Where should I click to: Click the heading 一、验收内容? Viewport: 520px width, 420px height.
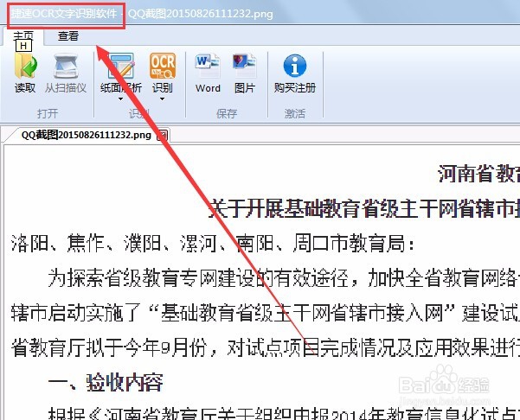(106, 383)
